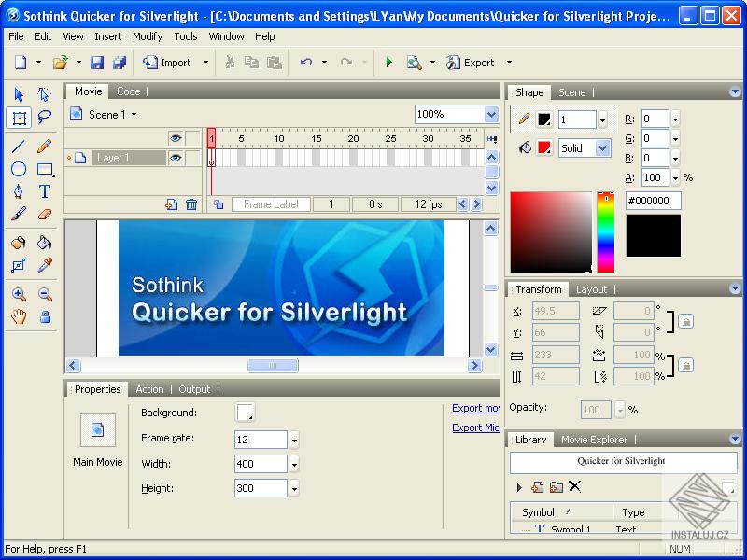
Task: Select the Paint Bucket tool
Action: point(44,243)
